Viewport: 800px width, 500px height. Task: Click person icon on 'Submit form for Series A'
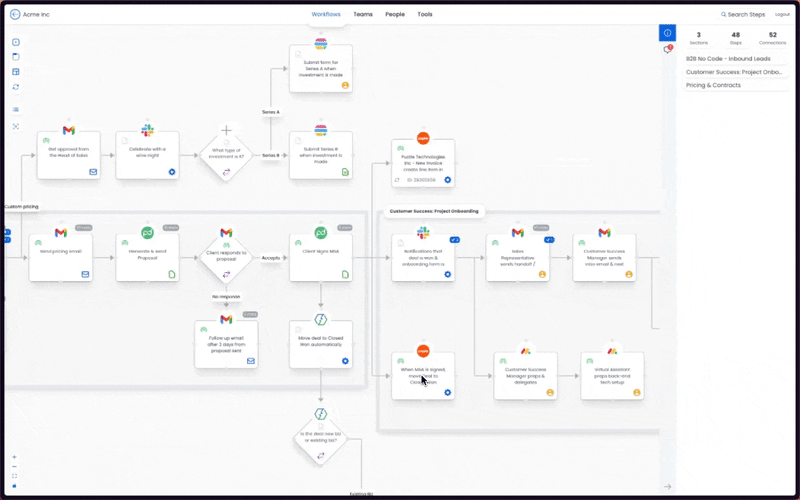[x=345, y=86]
